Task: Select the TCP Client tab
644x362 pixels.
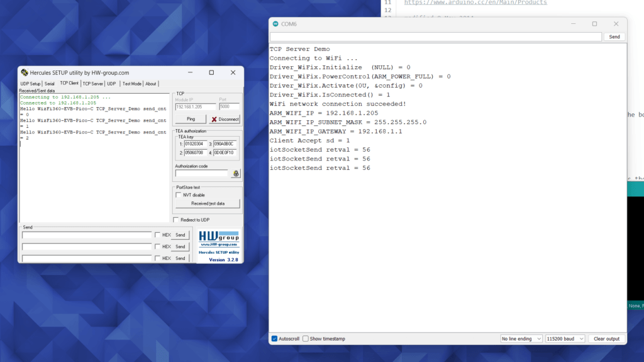Action: (69, 83)
